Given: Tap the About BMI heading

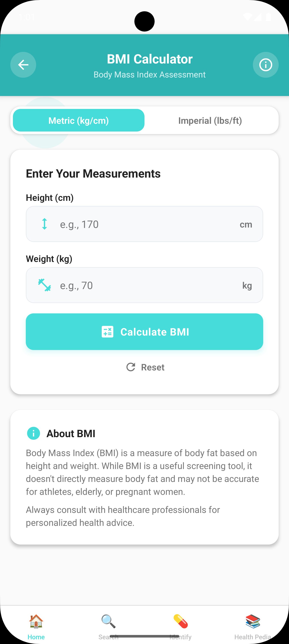Looking at the screenshot, I should [71, 433].
